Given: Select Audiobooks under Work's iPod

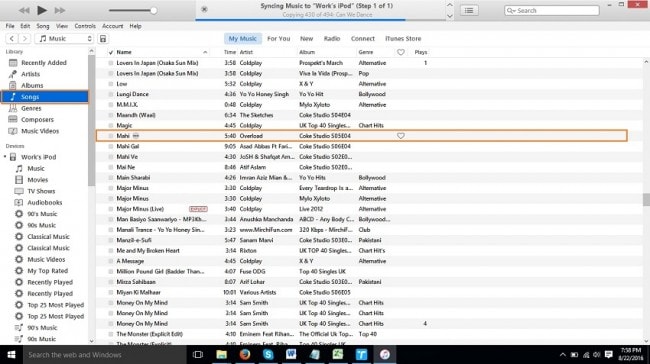Looking at the screenshot, I should (x=44, y=203).
